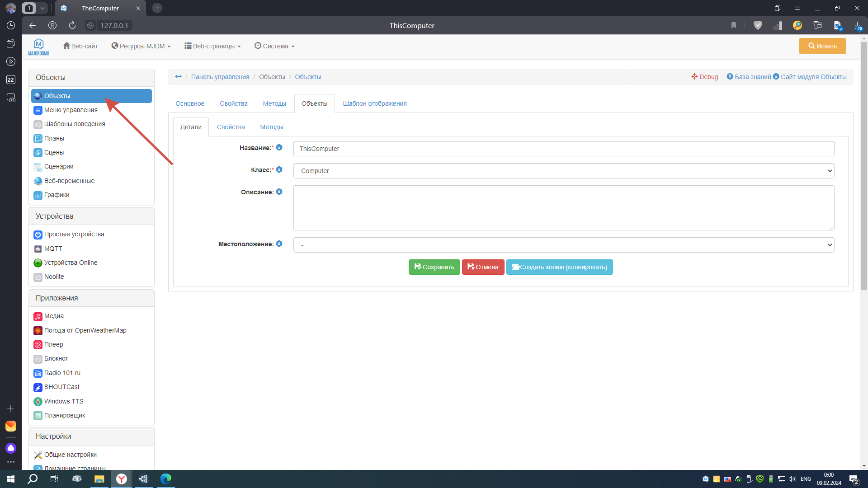Click into the Описание text area
The height and width of the screenshot is (488, 868).
(563, 208)
